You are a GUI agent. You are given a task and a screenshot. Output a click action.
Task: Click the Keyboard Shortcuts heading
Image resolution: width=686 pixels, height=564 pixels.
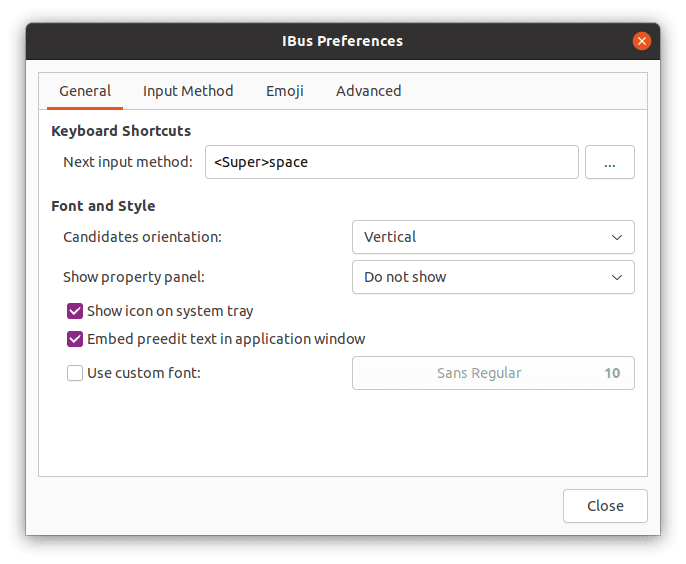(x=121, y=131)
